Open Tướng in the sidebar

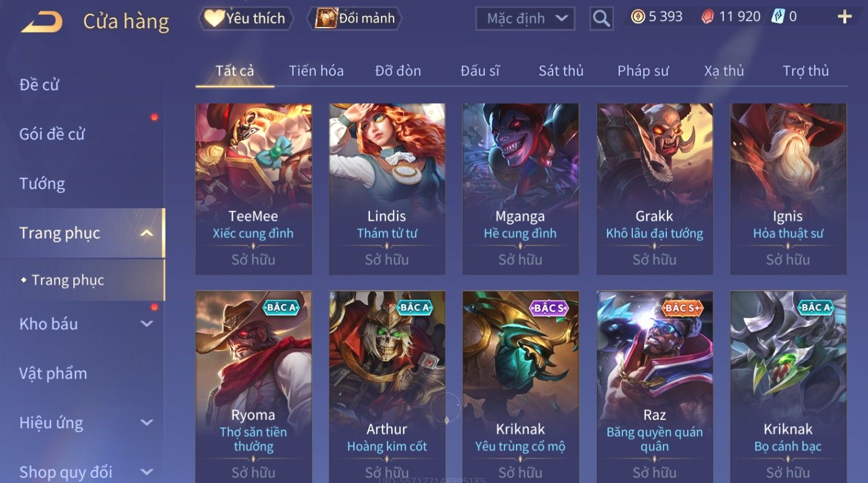42,183
